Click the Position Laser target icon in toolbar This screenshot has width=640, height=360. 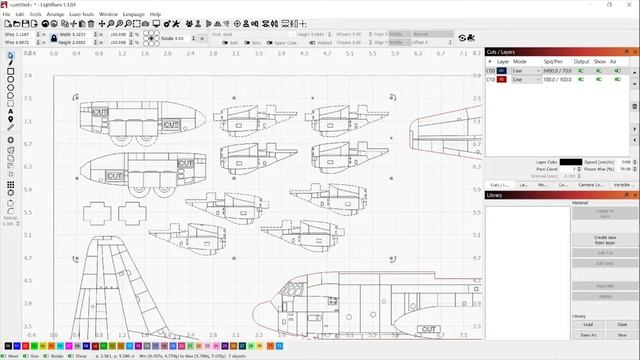237,24
